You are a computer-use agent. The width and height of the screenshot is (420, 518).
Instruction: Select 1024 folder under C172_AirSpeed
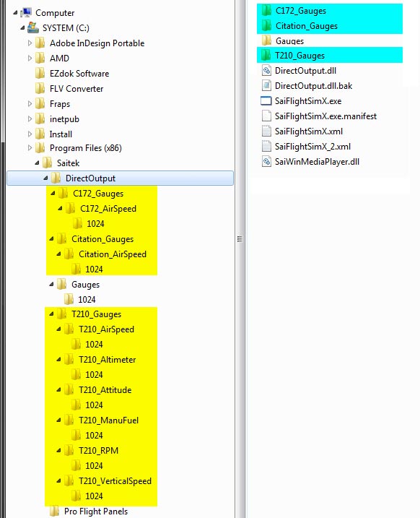click(x=96, y=224)
